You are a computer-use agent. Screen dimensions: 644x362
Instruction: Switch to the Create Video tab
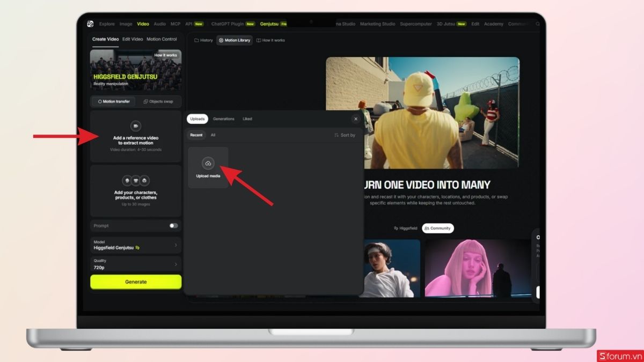105,39
